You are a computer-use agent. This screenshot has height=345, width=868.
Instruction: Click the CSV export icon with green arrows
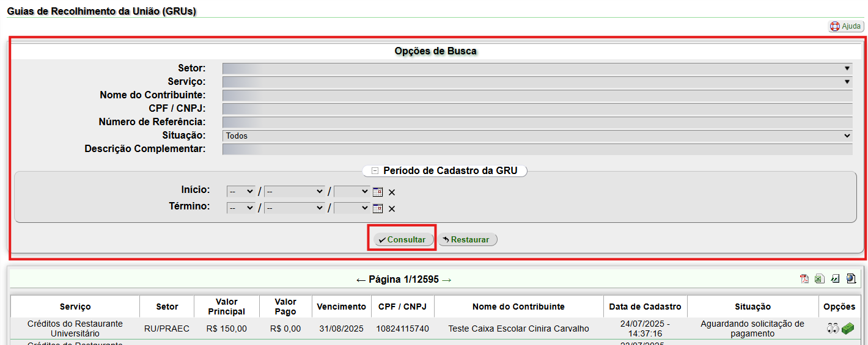[x=835, y=279]
